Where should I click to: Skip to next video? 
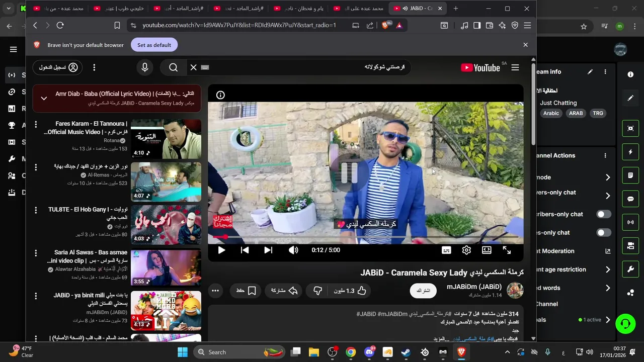point(268,250)
